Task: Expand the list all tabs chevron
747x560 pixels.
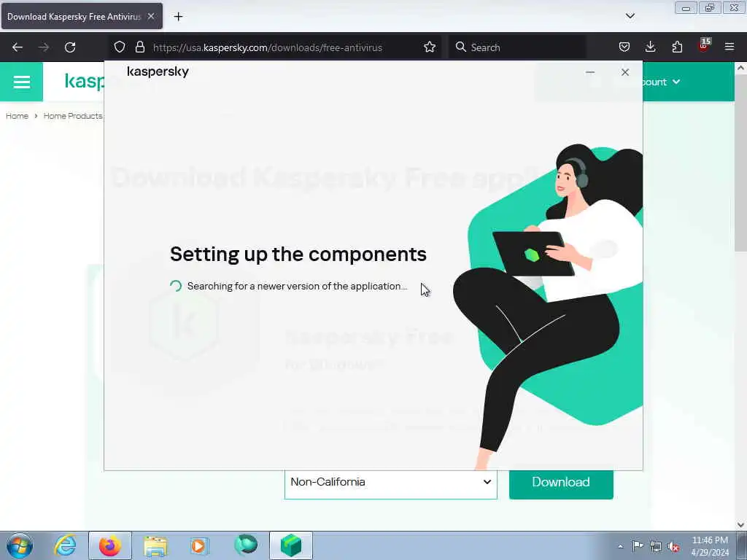Action: click(630, 16)
